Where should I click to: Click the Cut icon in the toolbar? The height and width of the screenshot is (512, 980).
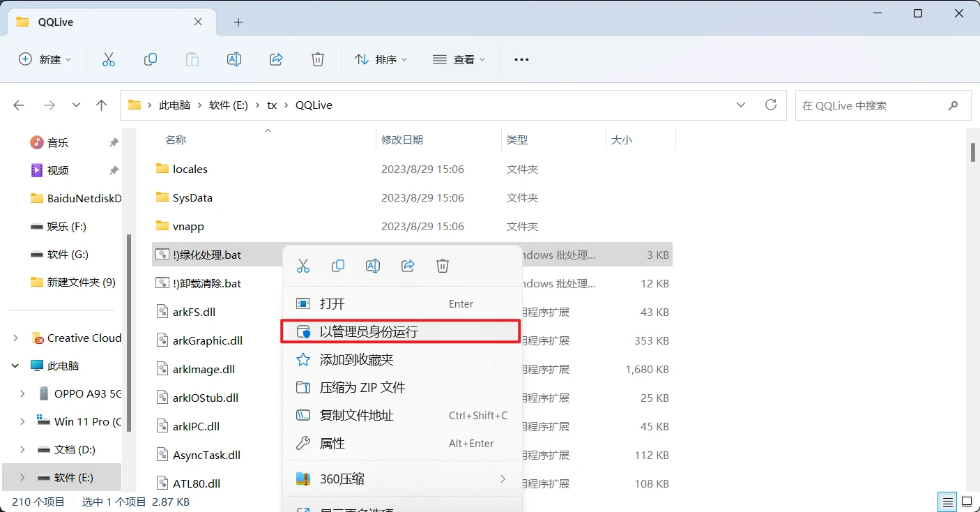click(x=108, y=60)
